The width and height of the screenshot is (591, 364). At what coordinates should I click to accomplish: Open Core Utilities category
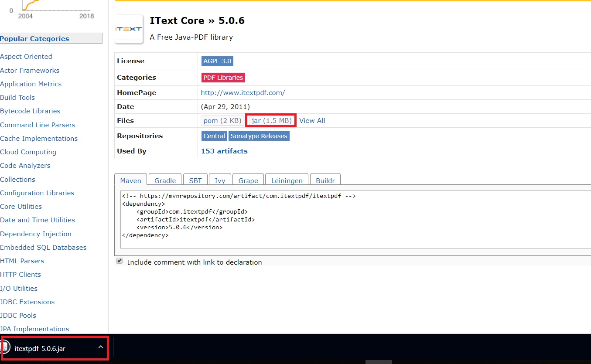pyautogui.click(x=21, y=207)
